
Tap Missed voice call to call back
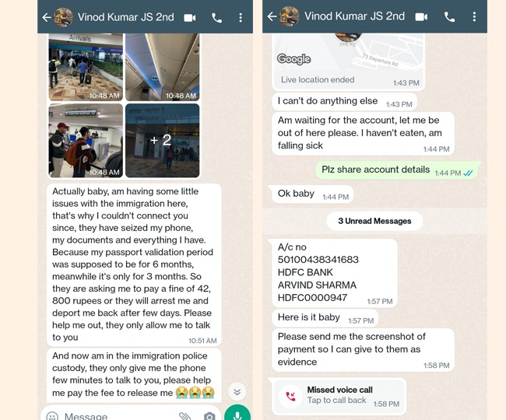339,396
